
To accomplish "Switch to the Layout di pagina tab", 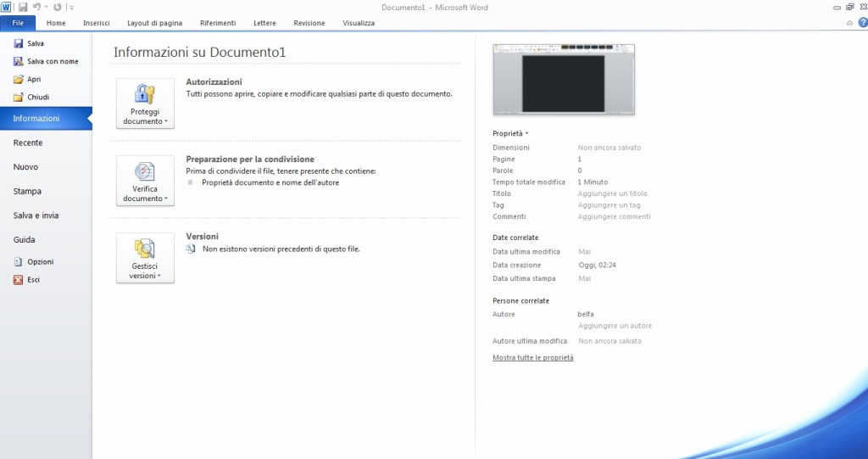I will tap(154, 23).
